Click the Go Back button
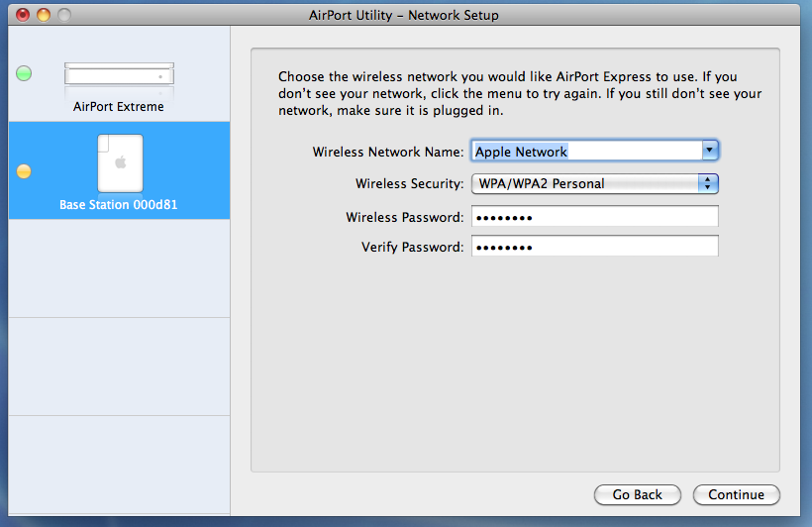Viewport: 812px width, 527px height. [x=637, y=494]
